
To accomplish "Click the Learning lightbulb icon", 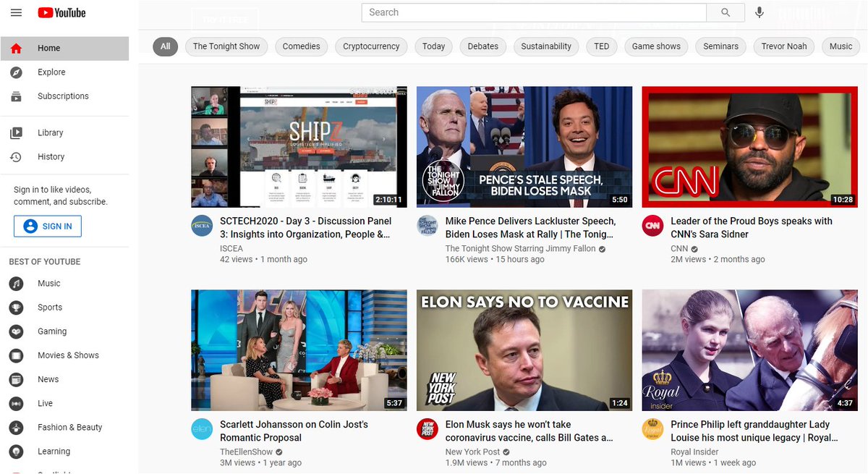I will click(x=16, y=451).
